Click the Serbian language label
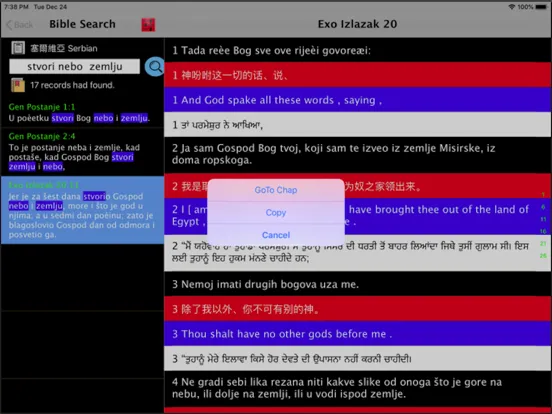 [x=64, y=48]
